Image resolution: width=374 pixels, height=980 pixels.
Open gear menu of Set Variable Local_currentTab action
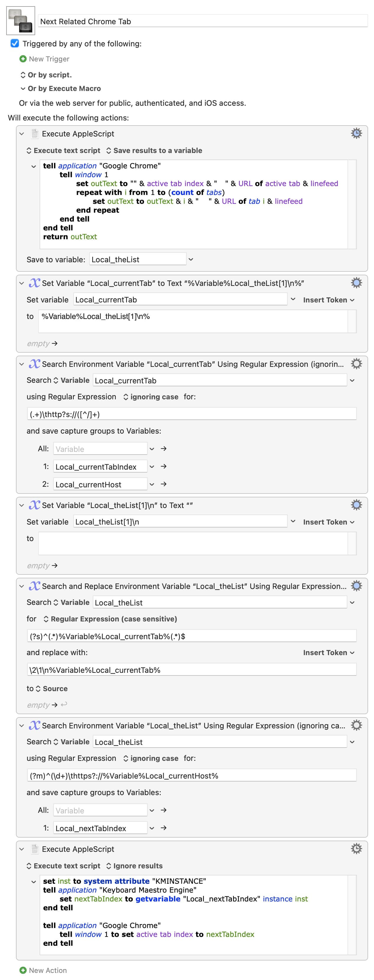tap(356, 283)
